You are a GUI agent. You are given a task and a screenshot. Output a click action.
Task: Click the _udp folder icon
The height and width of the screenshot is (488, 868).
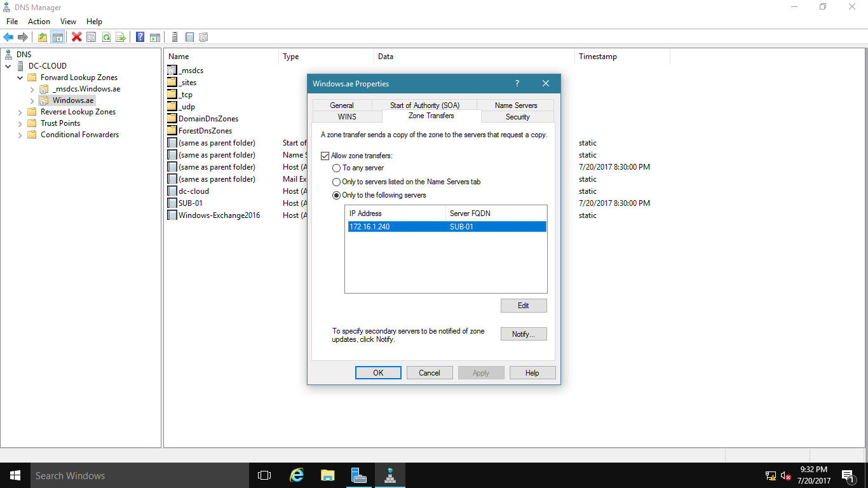click(x=172, y=107)
